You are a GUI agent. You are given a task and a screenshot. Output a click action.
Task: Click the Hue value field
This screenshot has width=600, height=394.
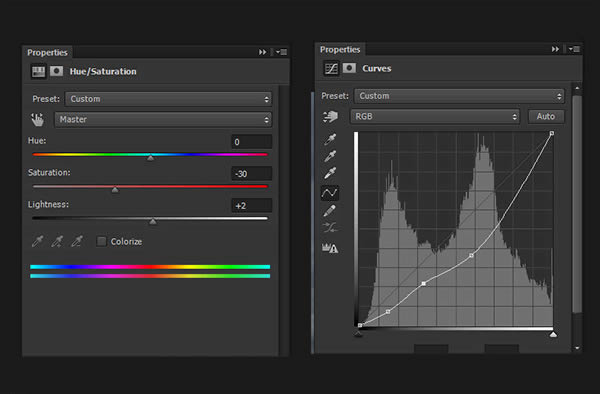pos(251,142)
